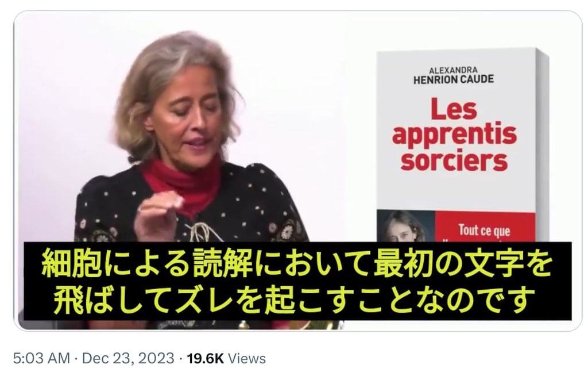Open the embedded video of the speaking woman
The height and width of the screenshot is (376, 588).
click(x=298, y=171)
